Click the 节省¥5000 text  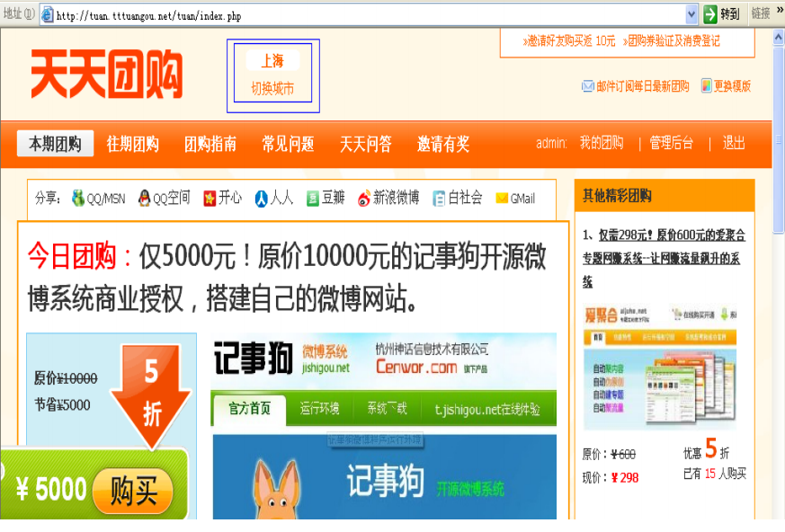coord(62,404)
